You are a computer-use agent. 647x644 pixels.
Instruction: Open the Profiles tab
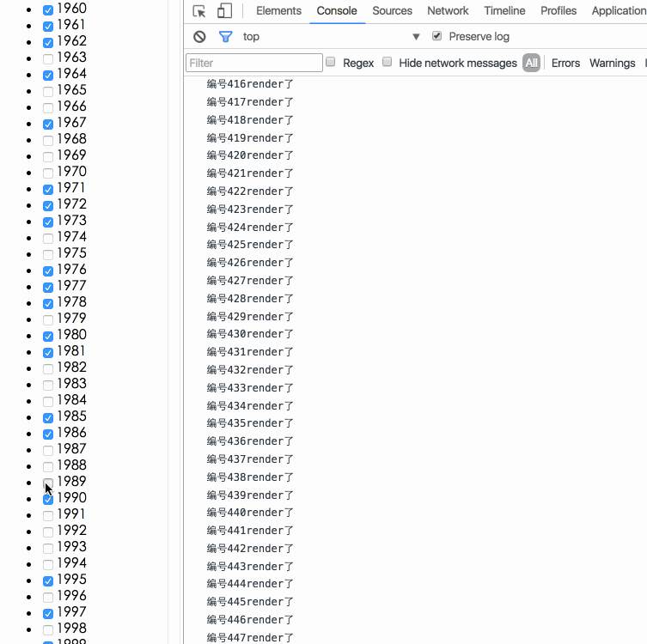pos(558,10)
